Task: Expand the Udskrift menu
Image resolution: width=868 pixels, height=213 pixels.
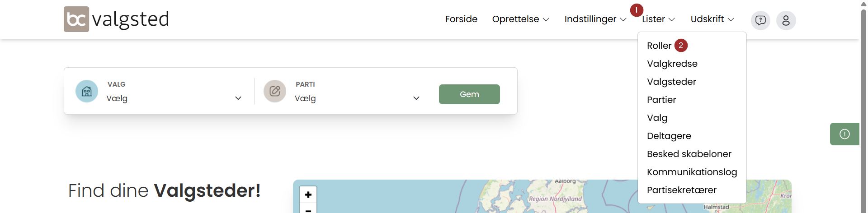Action: coord(712,19)
